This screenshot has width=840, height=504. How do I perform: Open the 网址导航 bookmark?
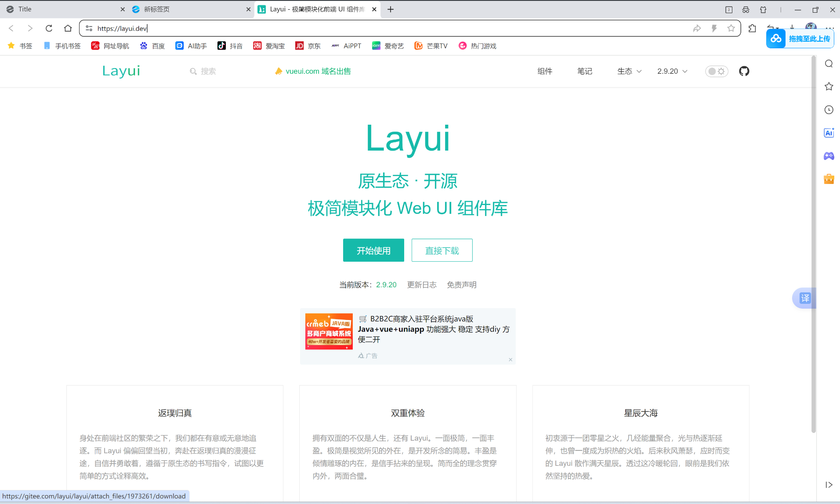coord(110,46)
